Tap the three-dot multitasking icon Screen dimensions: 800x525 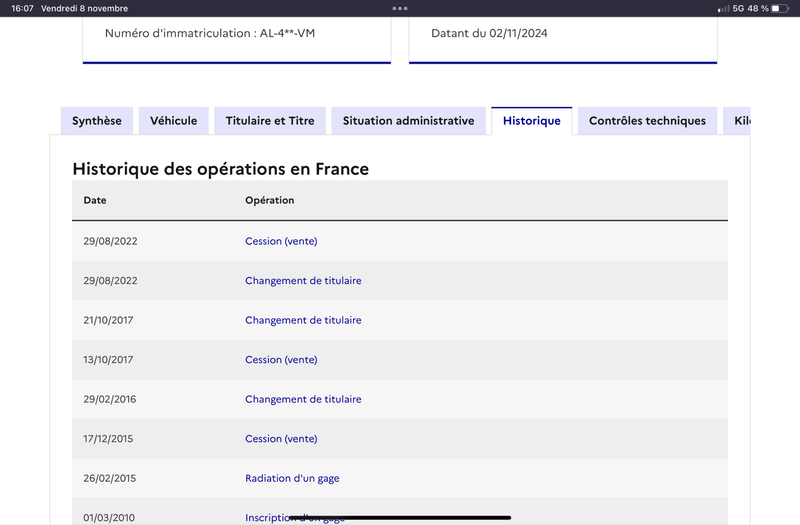click(399, 8)
